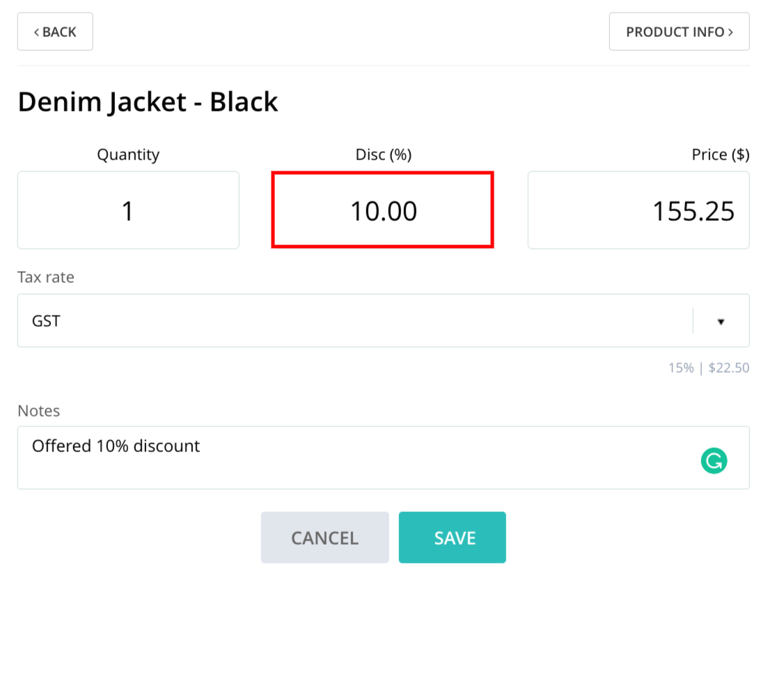Viewport: 768px width, 700px height.
Task: Open PRODUCT INFO page
Action: point(679,32)
